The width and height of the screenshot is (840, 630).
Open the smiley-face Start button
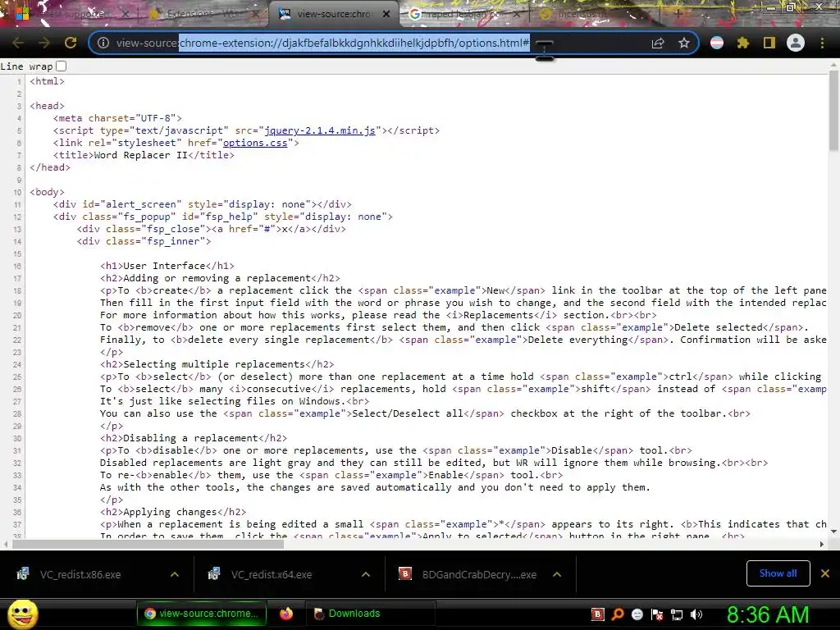pyautogui.click(x=22, y=614)
